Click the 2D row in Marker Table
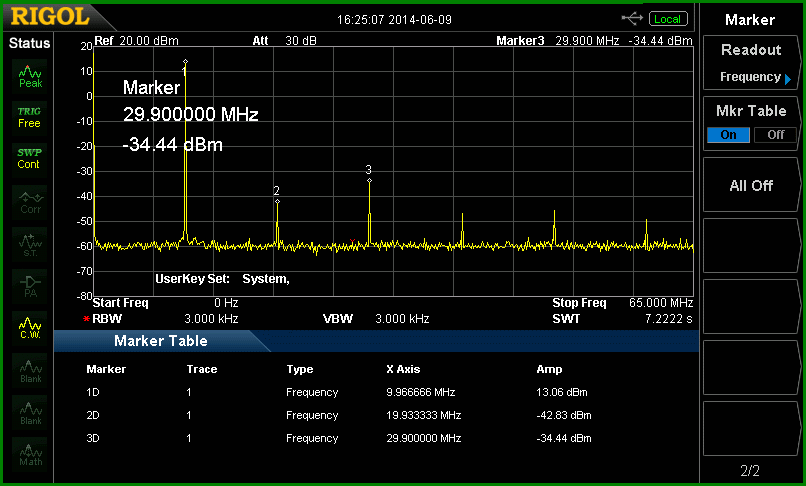Screen dimensions: 806x486 pos(339,415)
